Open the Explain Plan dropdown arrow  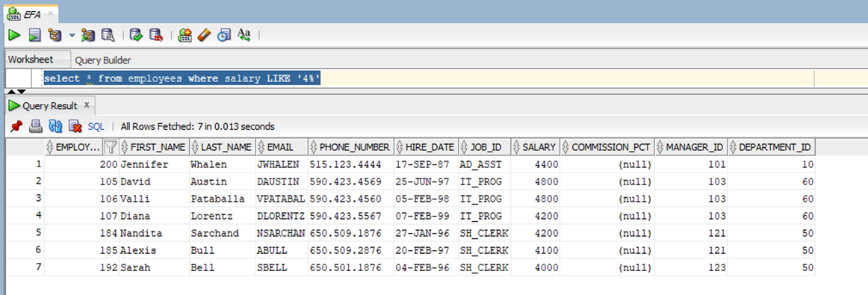tap(72, 35)
